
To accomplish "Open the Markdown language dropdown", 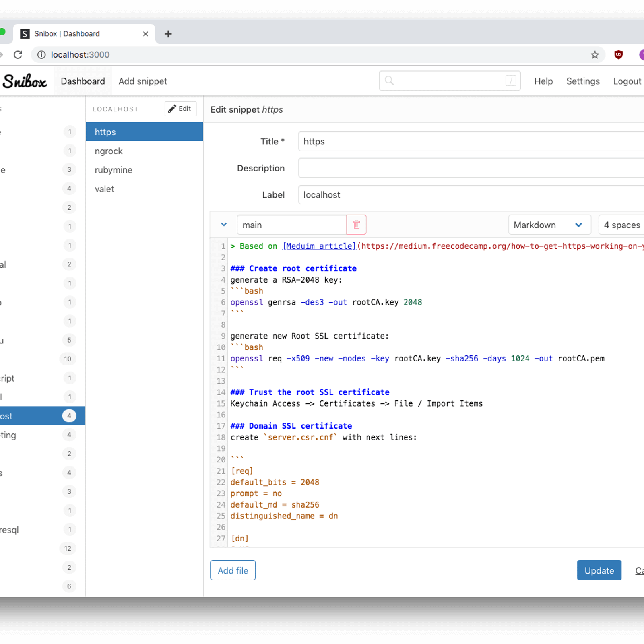I will pyautogui.click(x=549, y=225).
